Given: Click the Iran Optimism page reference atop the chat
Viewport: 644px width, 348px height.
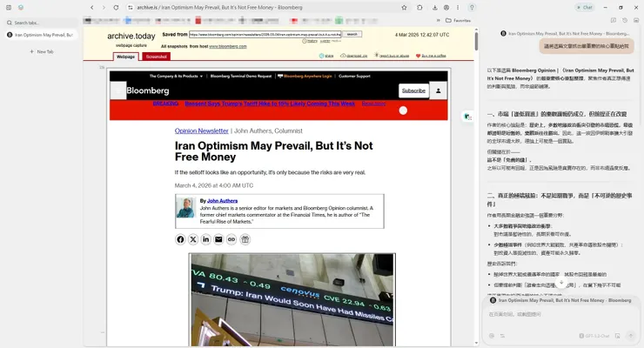Looking at the screenshot, I should pos(565,34).
